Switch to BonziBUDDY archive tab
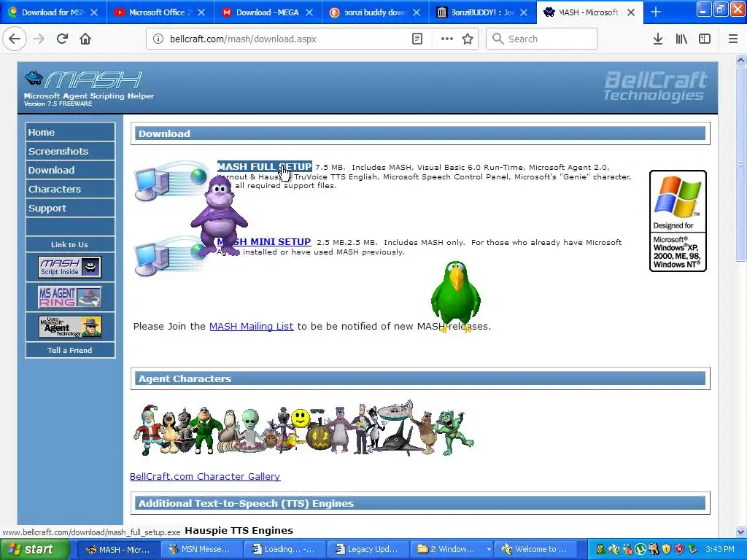 click(482, 12)
